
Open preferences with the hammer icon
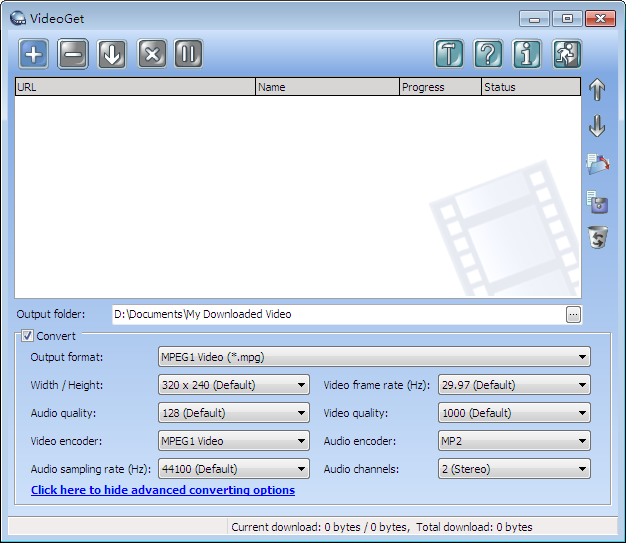coord(449,54)
